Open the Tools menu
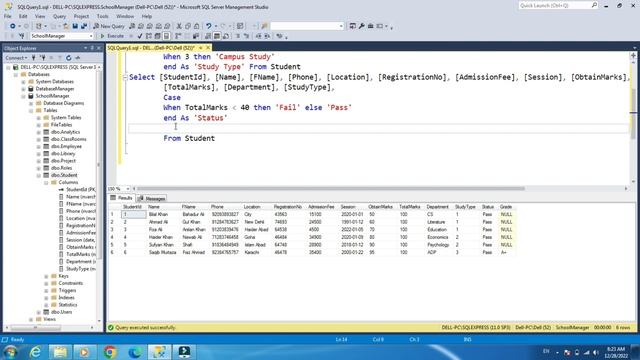Image resolution: width=640 pixels, height=360 pixels. tap(102, 16)
